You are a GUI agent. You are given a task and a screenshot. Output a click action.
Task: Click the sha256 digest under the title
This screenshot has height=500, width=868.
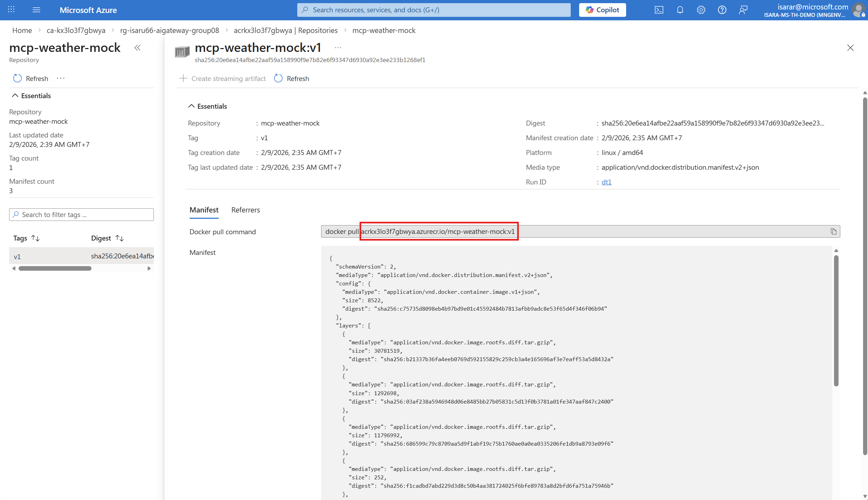[310, 60]
